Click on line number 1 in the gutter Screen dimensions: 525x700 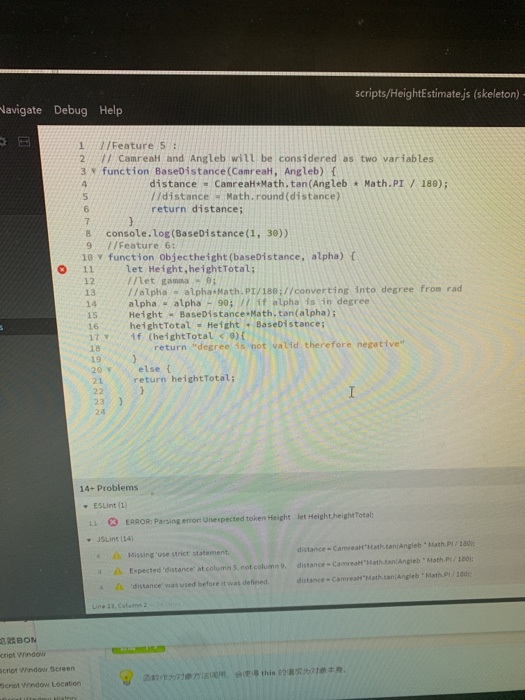[x=81, y=146]
